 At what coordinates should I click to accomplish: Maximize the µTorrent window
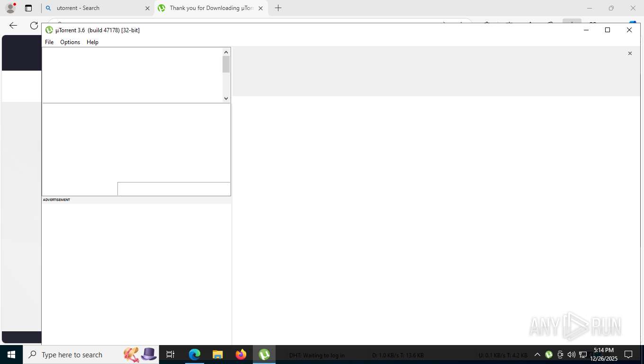(x=608, y=30)
